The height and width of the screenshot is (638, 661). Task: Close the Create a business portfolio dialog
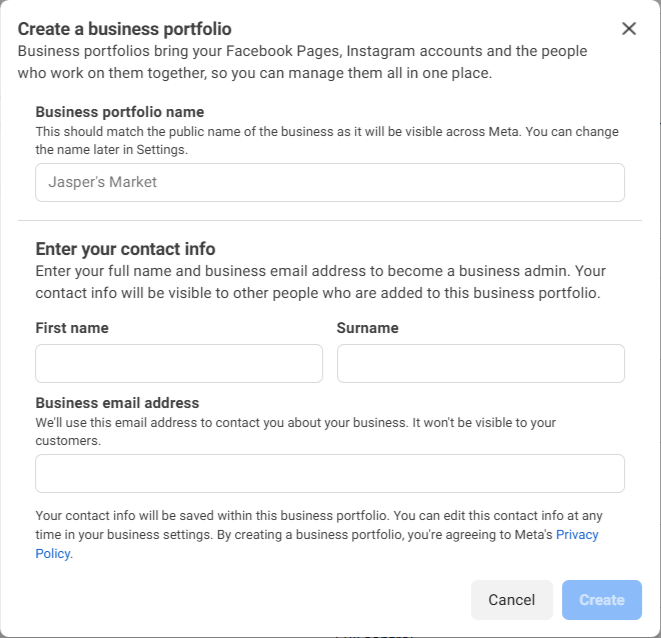coord(629,28)
